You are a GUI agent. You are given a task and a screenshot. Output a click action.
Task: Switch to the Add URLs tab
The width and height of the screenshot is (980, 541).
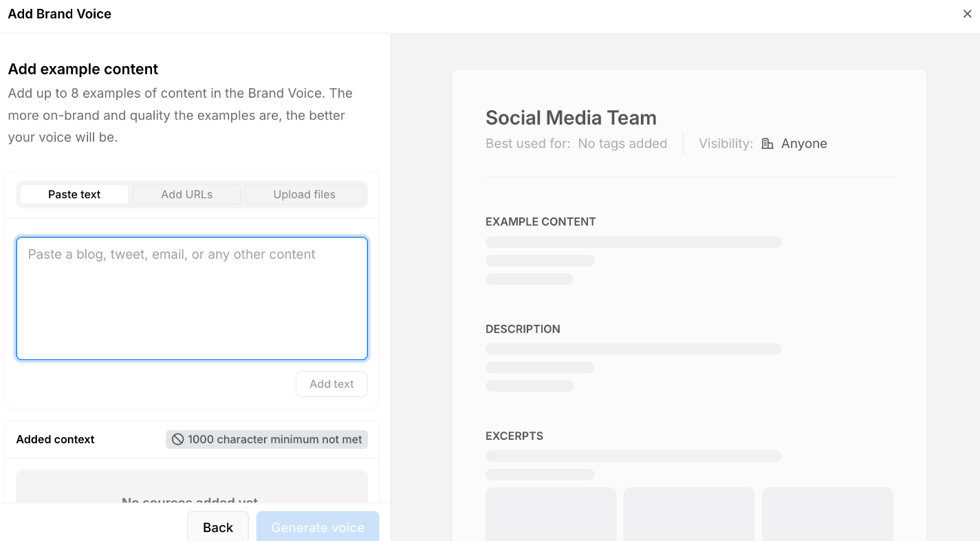(x=186, y=194)
